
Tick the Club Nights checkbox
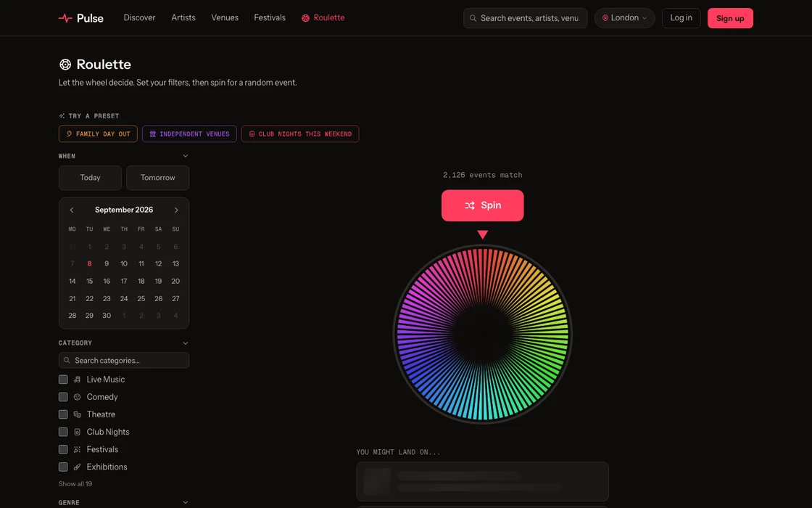[x=63, y=432]
